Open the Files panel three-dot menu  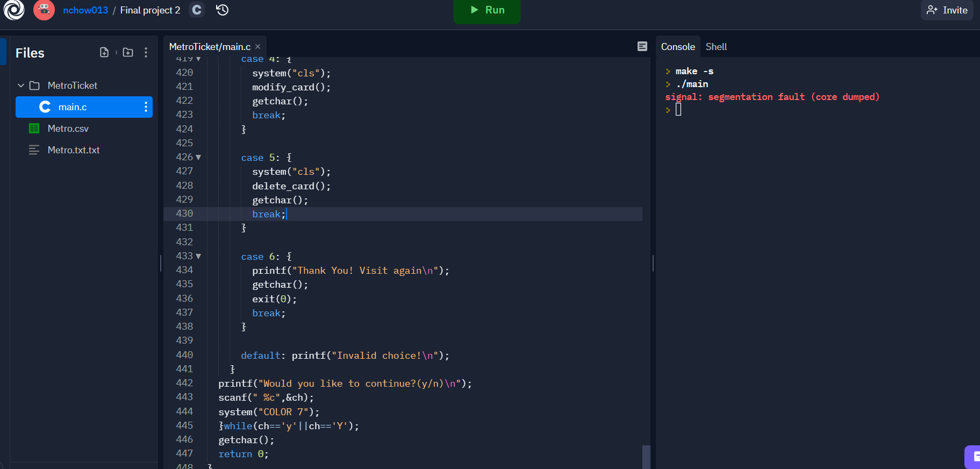click(146, 52)
